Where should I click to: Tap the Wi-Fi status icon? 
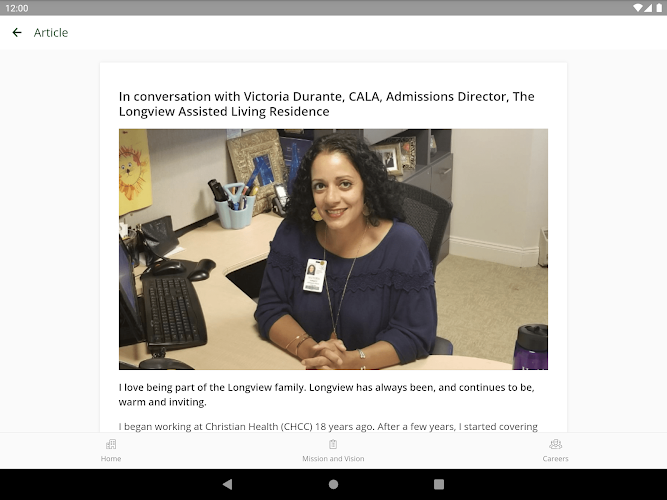click(638, 8)
